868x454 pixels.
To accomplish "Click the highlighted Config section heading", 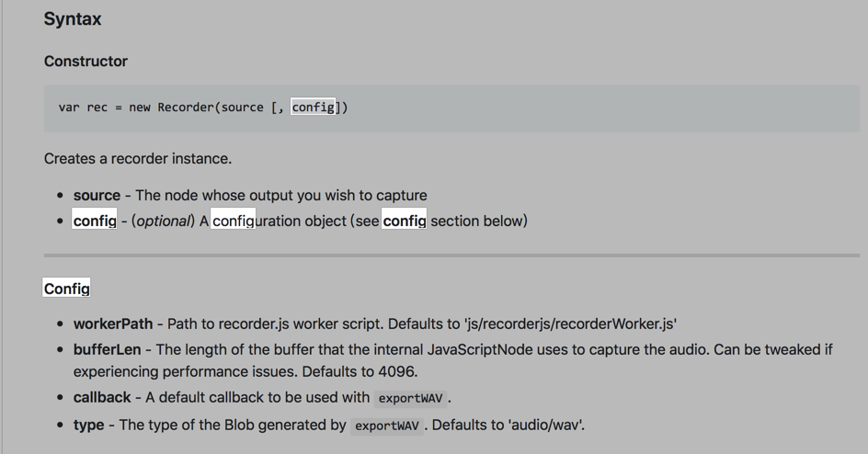I will click(x=67, y=289).
